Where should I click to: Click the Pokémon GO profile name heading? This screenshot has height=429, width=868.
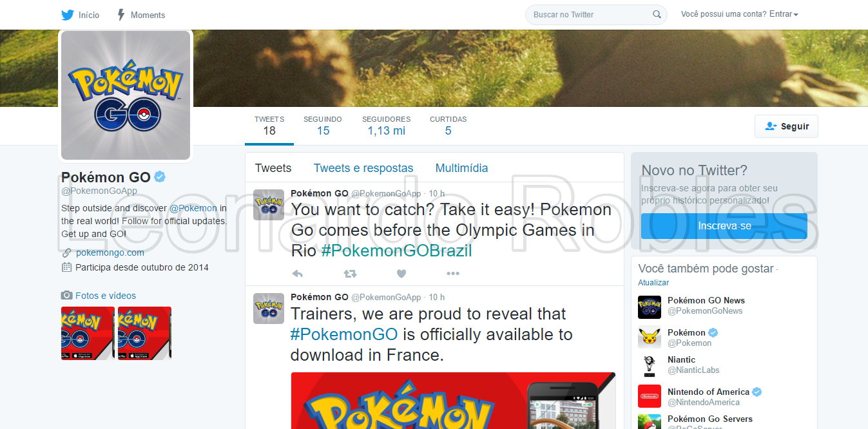coord(106,177)
